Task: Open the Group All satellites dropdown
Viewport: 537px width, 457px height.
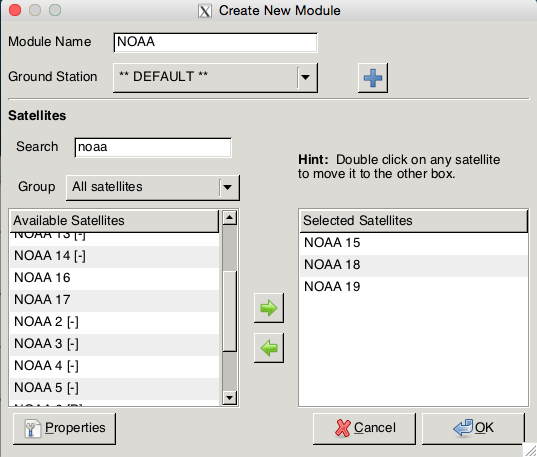Action: (153, 187)
